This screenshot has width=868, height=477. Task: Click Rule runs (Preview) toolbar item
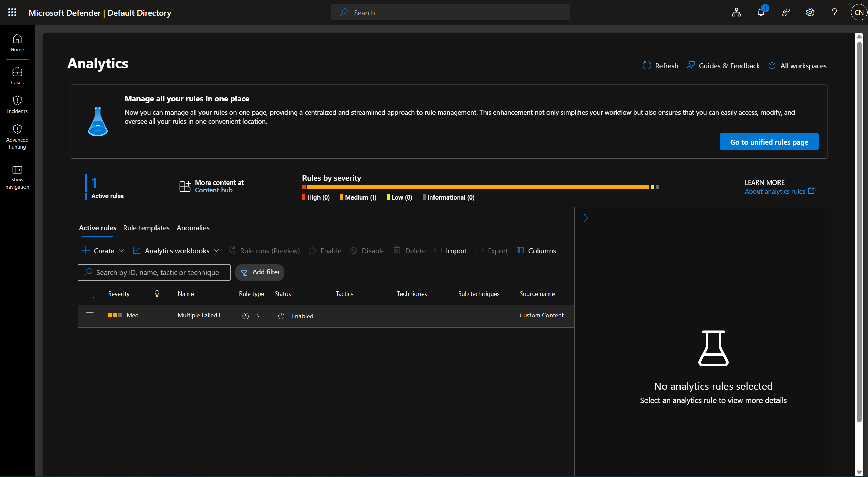coord(264,251)
